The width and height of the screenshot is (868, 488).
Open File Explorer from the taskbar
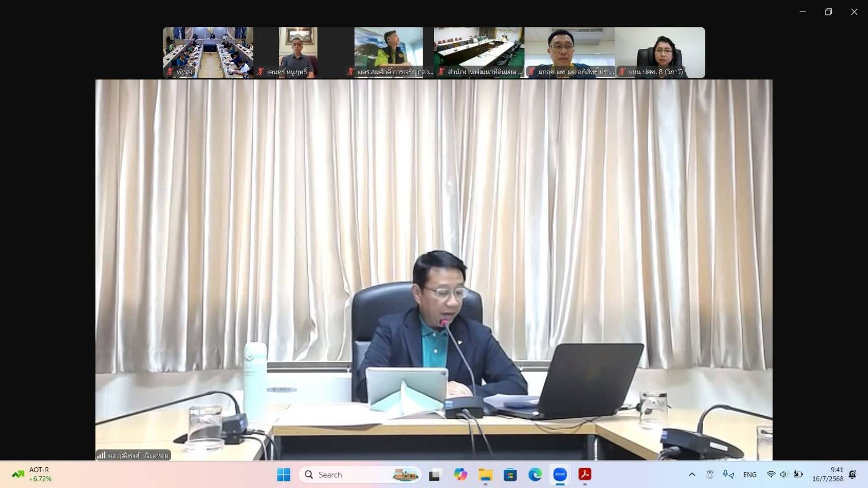(485, 474)
